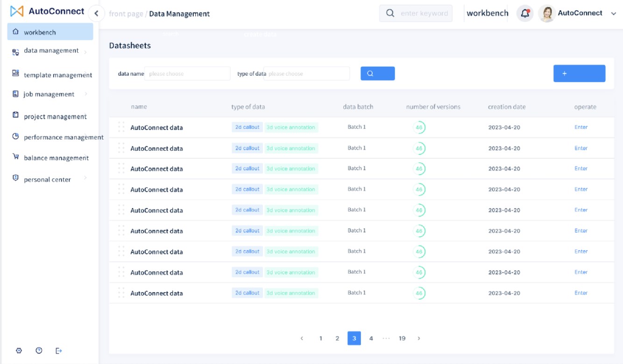Select template management in the sidebar
Viewport: 623px width, 364px height.
58,75
